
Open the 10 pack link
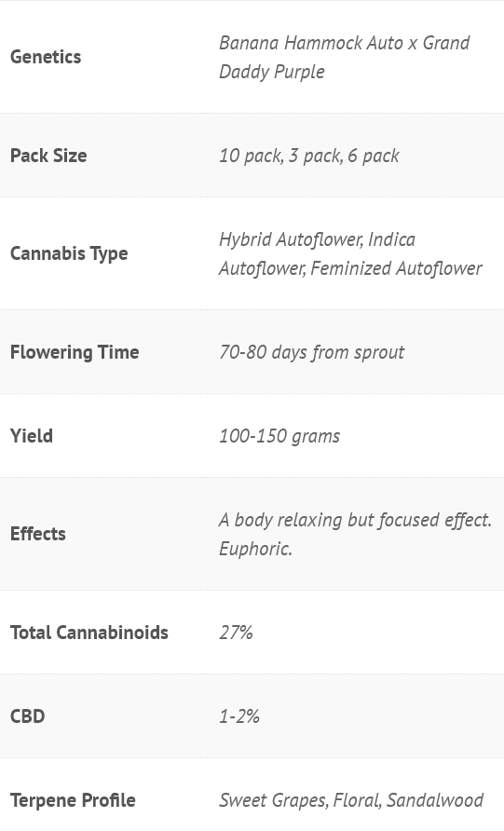click(x=251, y=156)
